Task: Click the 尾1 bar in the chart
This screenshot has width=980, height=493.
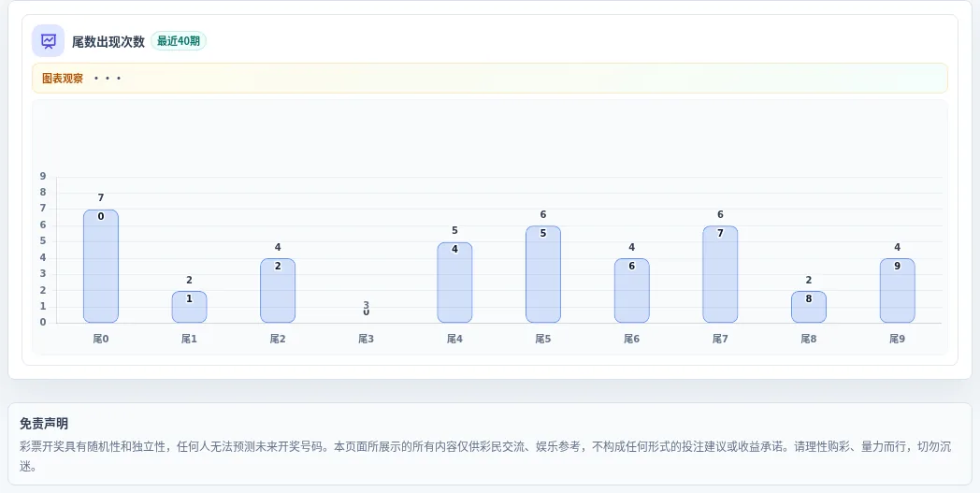Action: coord(190,307)
